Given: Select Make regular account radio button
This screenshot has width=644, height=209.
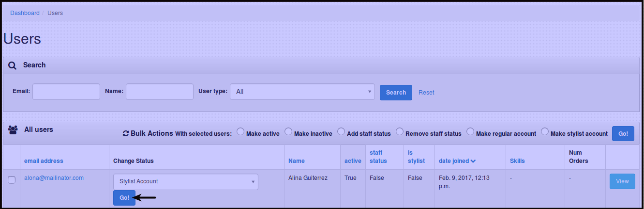Looking at the screenshot, I should (470, 132).
